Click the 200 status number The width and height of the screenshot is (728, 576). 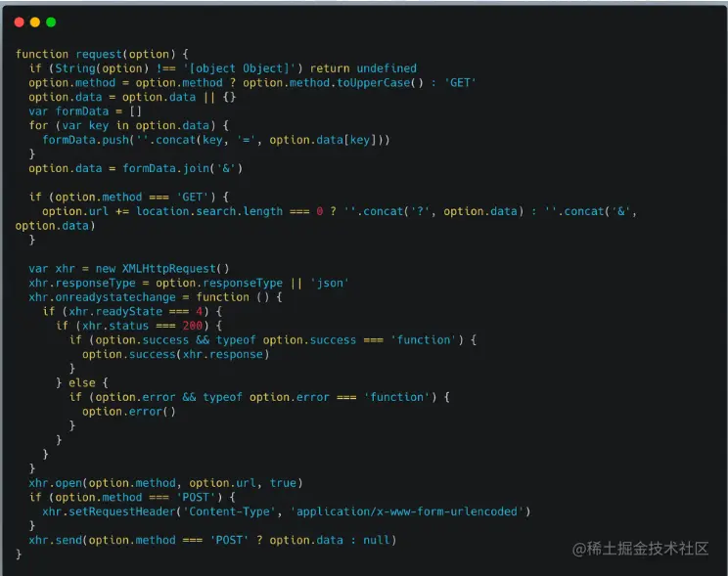(x=192, y=326)
